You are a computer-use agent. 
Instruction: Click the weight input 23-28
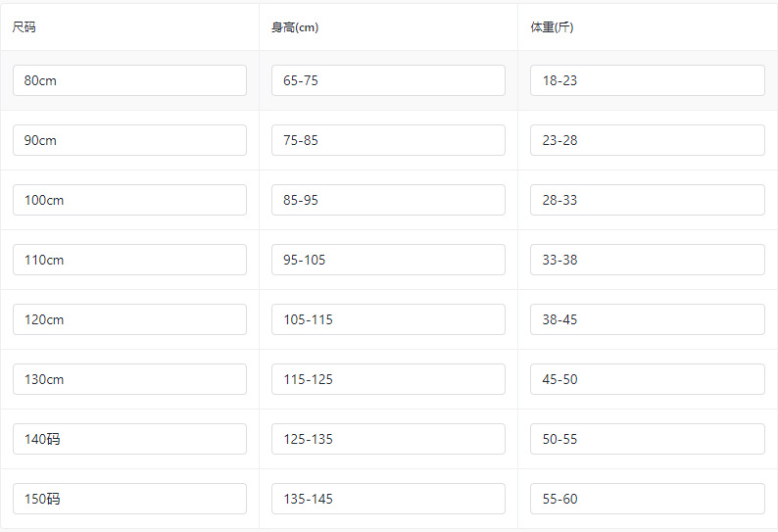point(647,140)
